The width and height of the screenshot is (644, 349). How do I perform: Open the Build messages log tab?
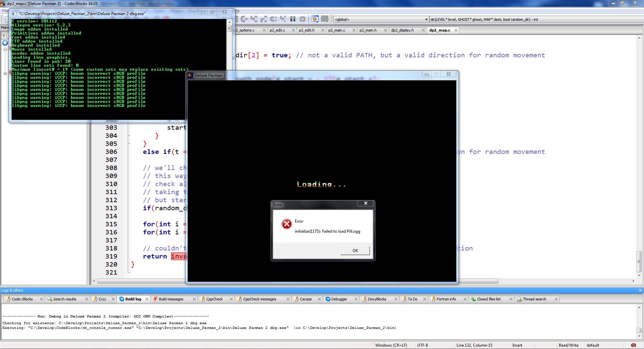coord(171,299)
